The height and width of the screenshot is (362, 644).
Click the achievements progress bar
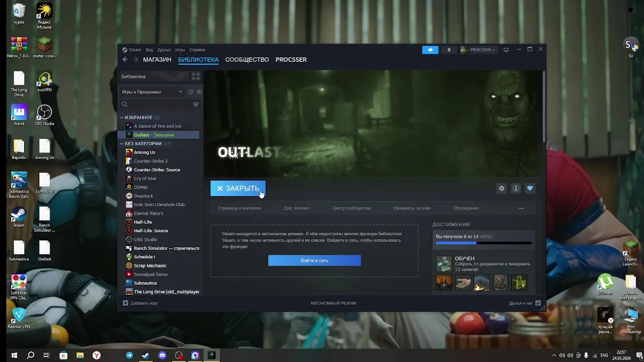pyautogui.click(x=484, y=243)
